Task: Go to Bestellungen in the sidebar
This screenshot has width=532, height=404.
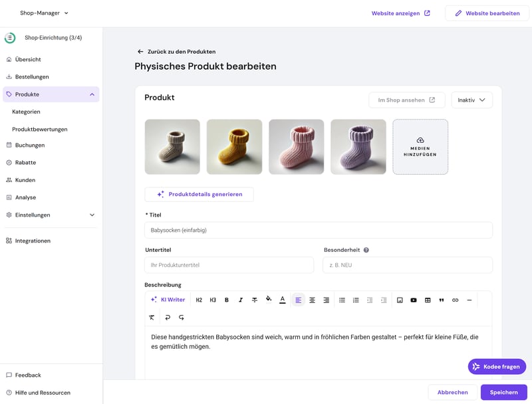Action: (32, 77)
